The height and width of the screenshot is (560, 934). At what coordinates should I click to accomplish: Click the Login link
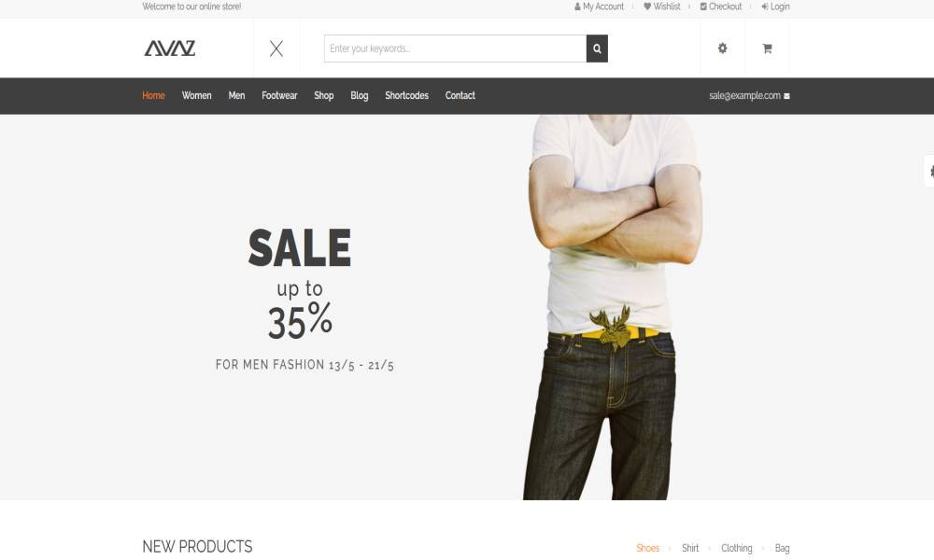pos(775,7)
